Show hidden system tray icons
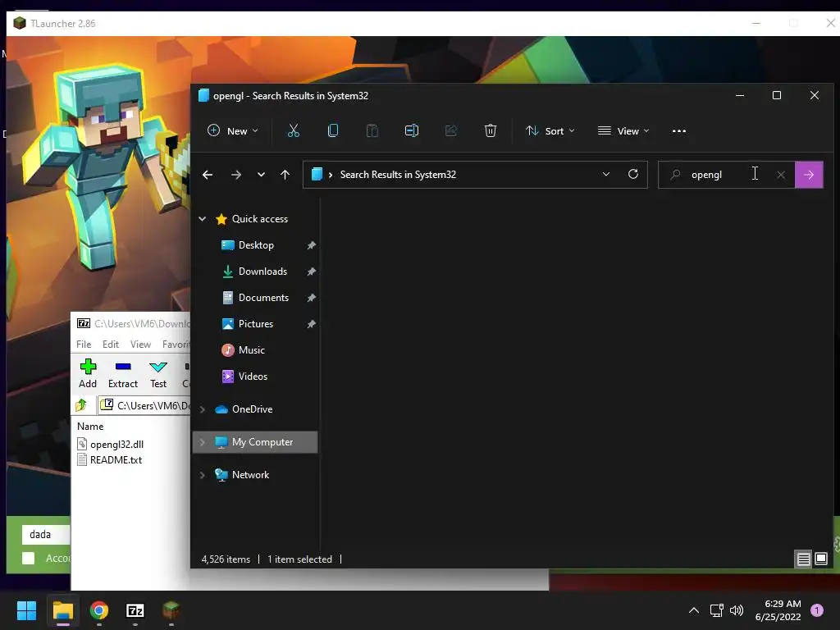840x630 pixels. pos(694,610)
